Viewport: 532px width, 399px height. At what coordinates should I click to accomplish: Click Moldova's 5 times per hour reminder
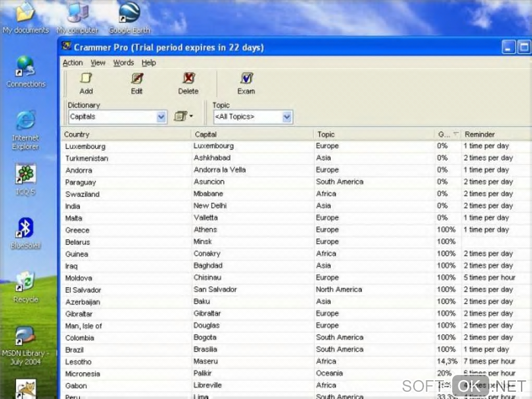(x=489, y=277)
